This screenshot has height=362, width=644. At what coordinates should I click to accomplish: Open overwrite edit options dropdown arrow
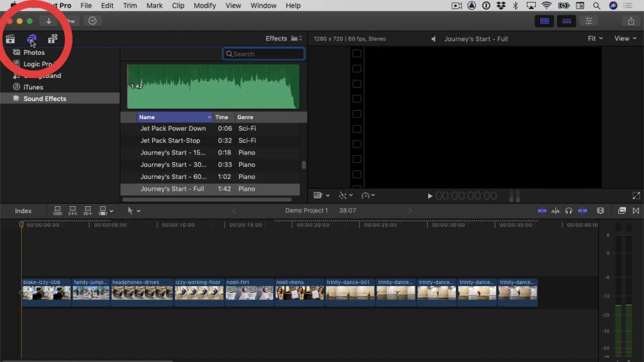coord(111,211)
